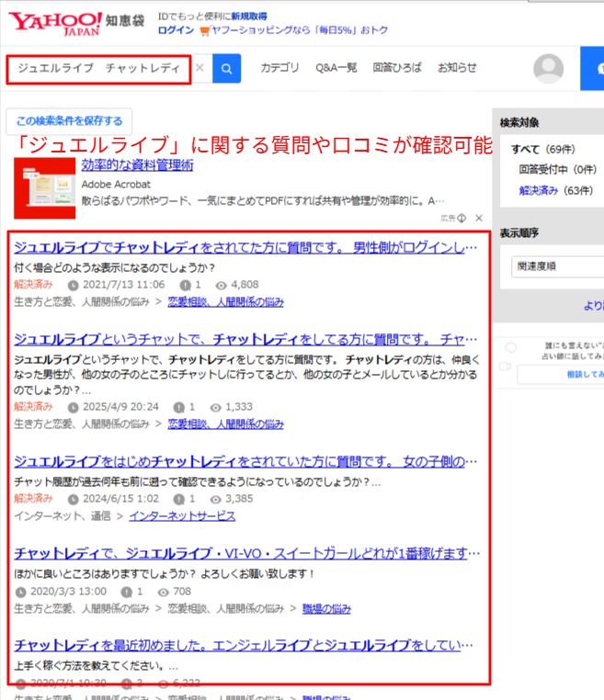Click この検索条件を保存する button
Screen dimensions: 604x700
[x=69, y=121]
